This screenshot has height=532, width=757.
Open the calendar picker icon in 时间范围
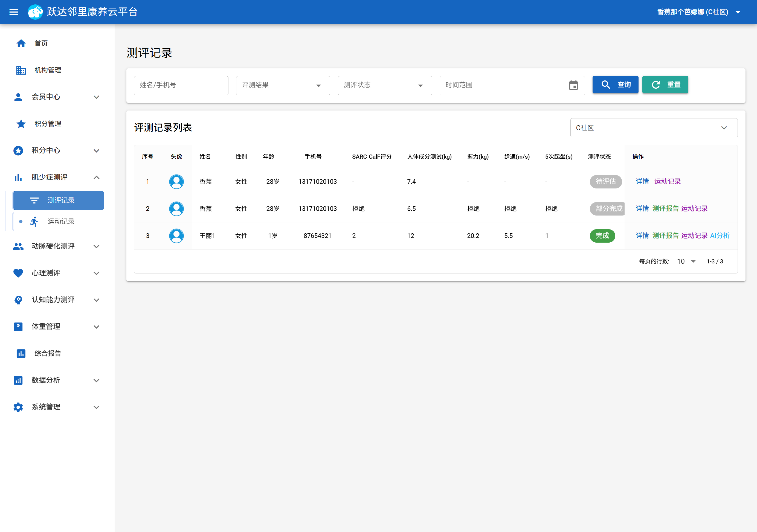click(573, 85)
